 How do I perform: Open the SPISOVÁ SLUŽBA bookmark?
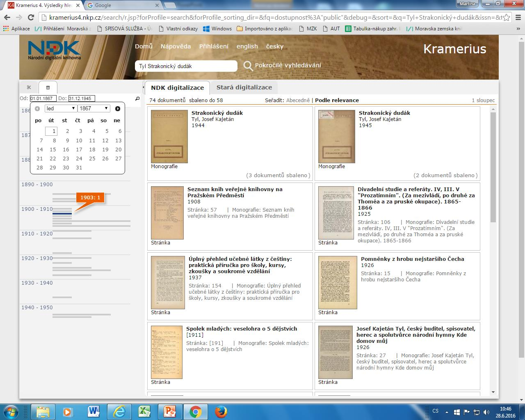125,29
